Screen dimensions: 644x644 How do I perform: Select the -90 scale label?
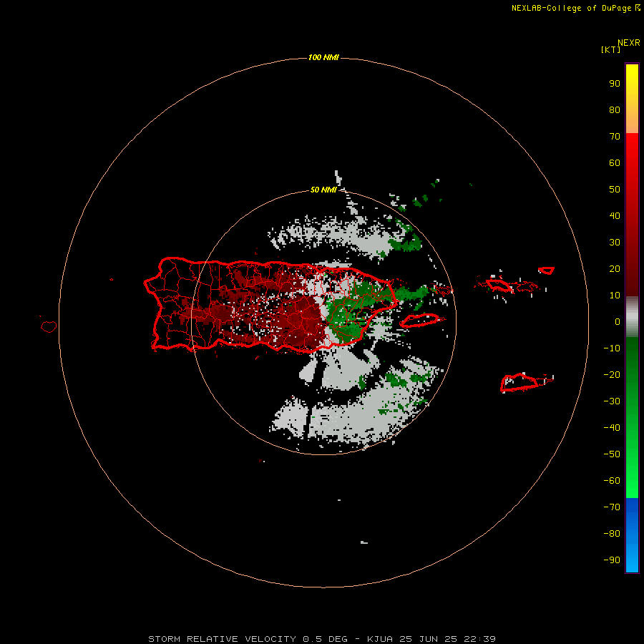[x=612, y=560]
